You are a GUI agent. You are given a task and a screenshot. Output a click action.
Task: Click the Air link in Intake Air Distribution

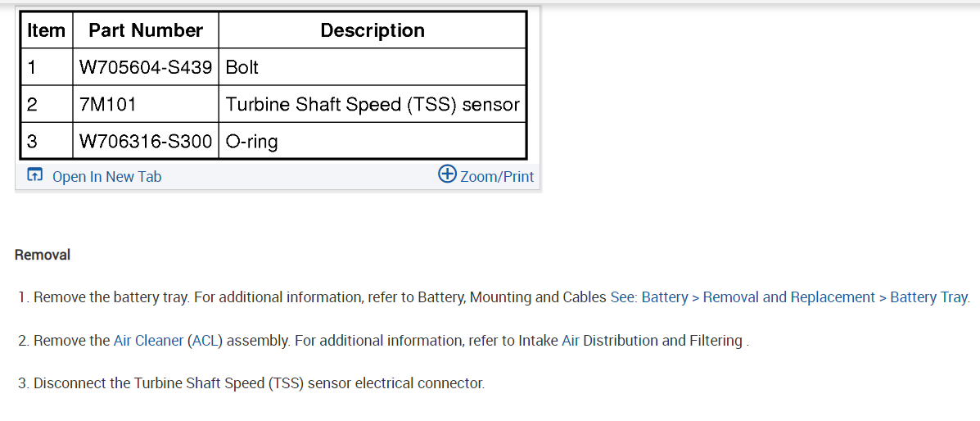571,340
